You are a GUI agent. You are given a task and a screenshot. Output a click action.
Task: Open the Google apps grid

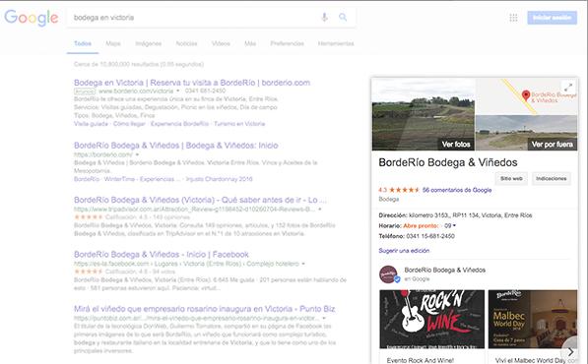(513, 18)
